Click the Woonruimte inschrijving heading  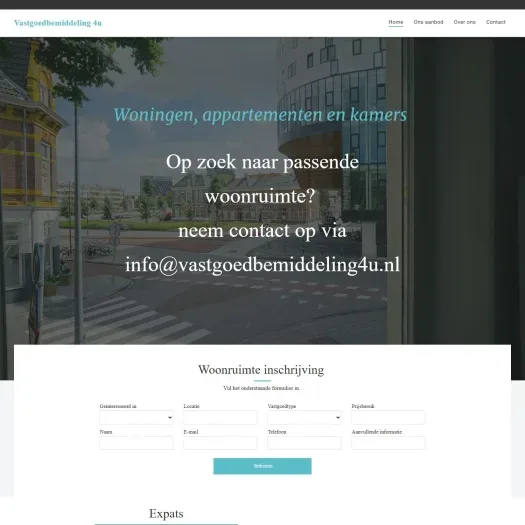[261, 370]
